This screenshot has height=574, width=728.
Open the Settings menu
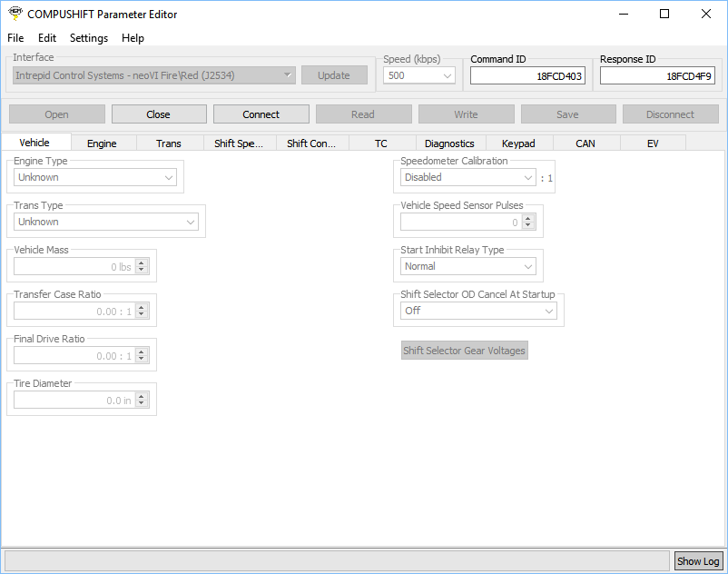(x=89, y=38)
